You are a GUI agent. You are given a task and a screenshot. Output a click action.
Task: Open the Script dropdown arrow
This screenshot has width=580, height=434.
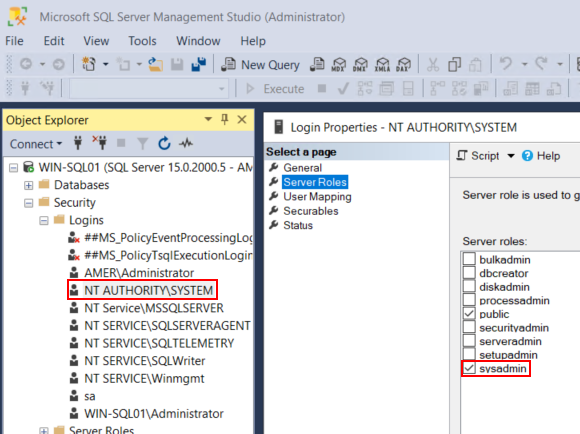pyautogui.click(x=511, y=156)
